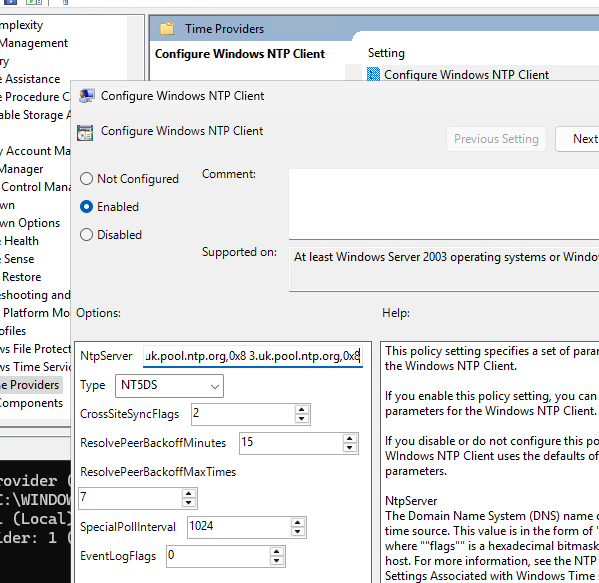This screenshot has width=599, height=583.
Task: Select the 'mplexity' tree item
Action: click(x=22, y=25)
